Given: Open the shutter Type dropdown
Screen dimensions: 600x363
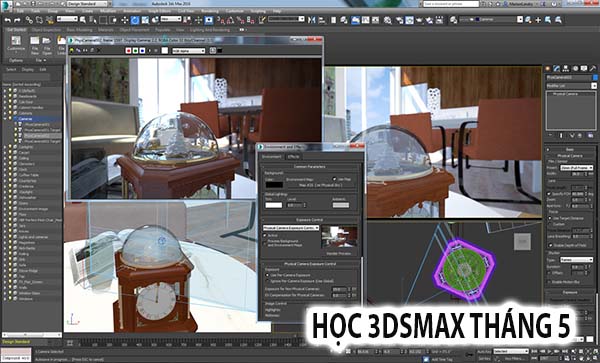Looking at the screenshot, I should 576,260.
